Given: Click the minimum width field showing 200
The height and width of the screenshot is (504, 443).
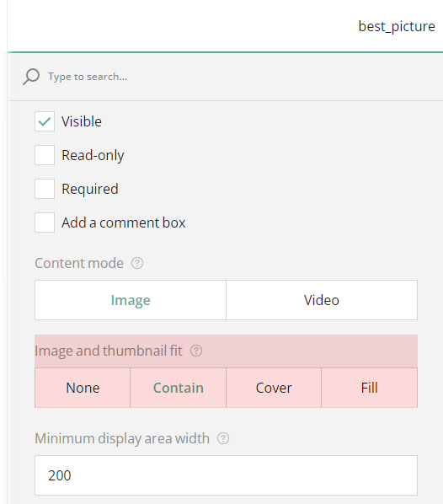Looking at the screenshot, I should click(x=227, y=475).
